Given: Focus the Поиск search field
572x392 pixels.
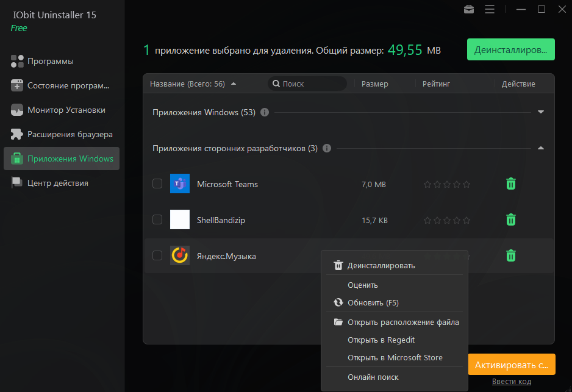Looking at the screenshot, I should coord(307,84).
